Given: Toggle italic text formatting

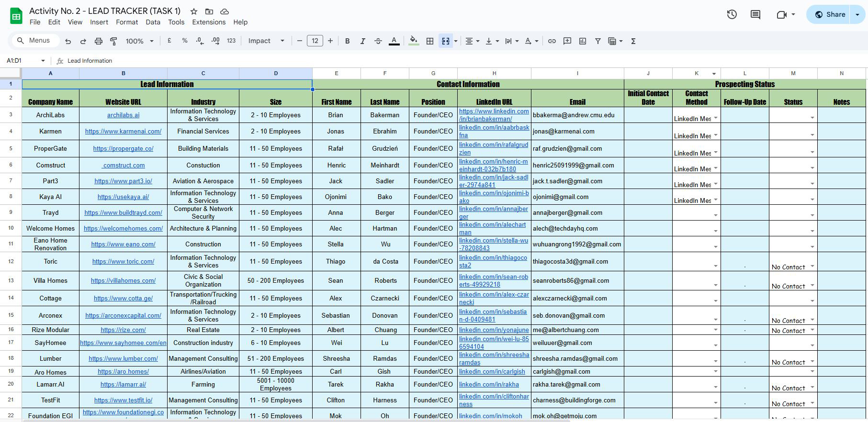Looking at the screenshot, I should point(362,41).
